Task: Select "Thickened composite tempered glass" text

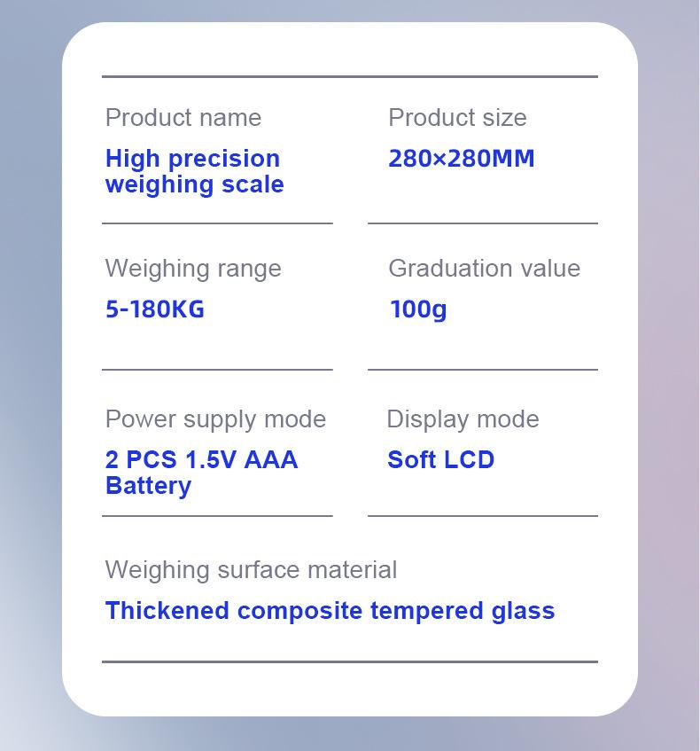Action: (x=330, y=611)
